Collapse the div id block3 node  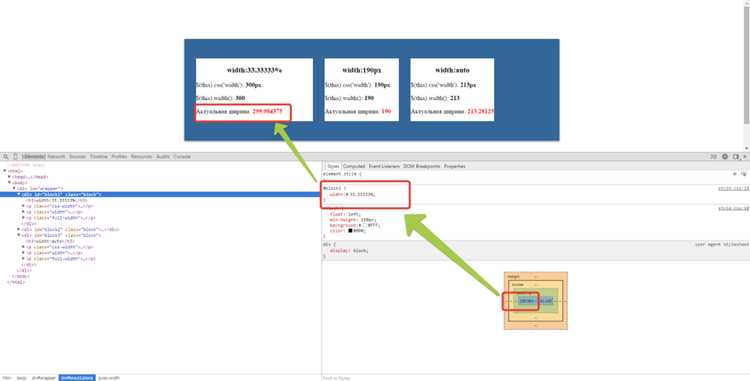pyautogui.click(x=18, y=235)
